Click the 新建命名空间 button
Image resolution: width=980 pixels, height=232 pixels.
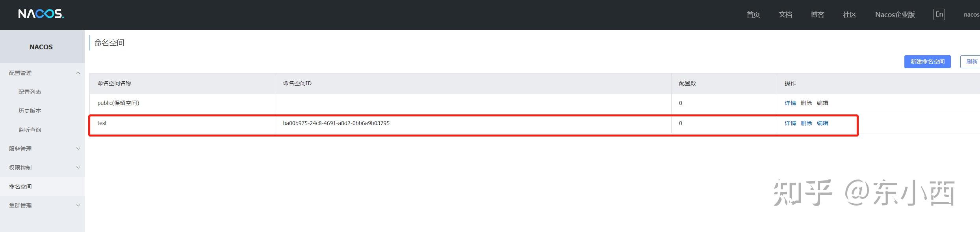point(927,62)
